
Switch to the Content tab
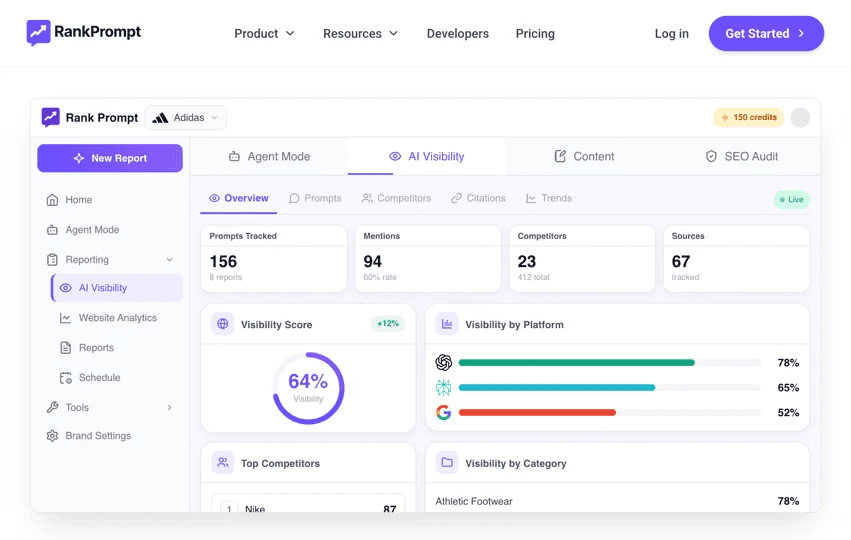(584, 156)
